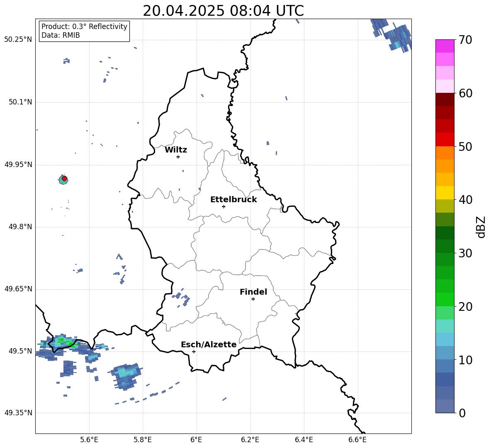Click the 5.6°E longitude label
Screen dimensions: 491x448
[x=89, y=440]
